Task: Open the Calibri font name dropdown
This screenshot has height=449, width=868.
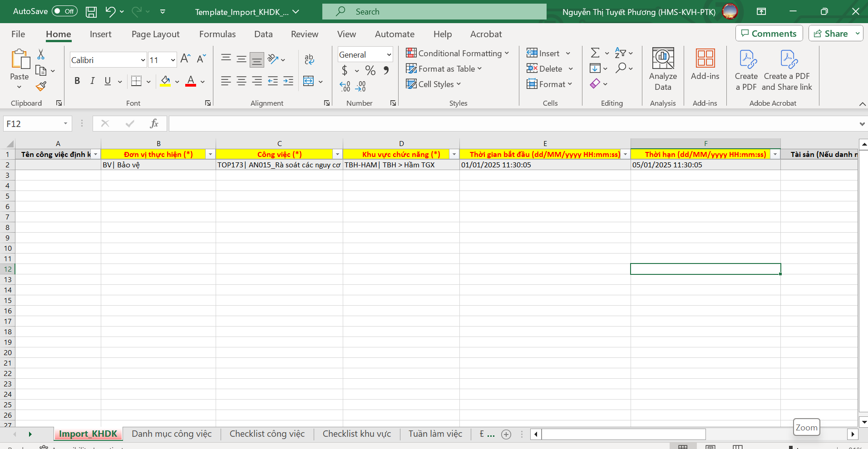Action: click(x=143, y=60)
